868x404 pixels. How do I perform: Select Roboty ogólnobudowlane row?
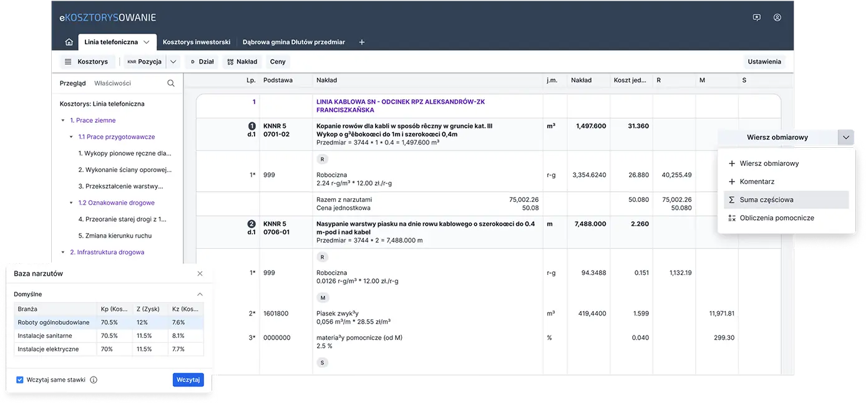click(109, 322)
